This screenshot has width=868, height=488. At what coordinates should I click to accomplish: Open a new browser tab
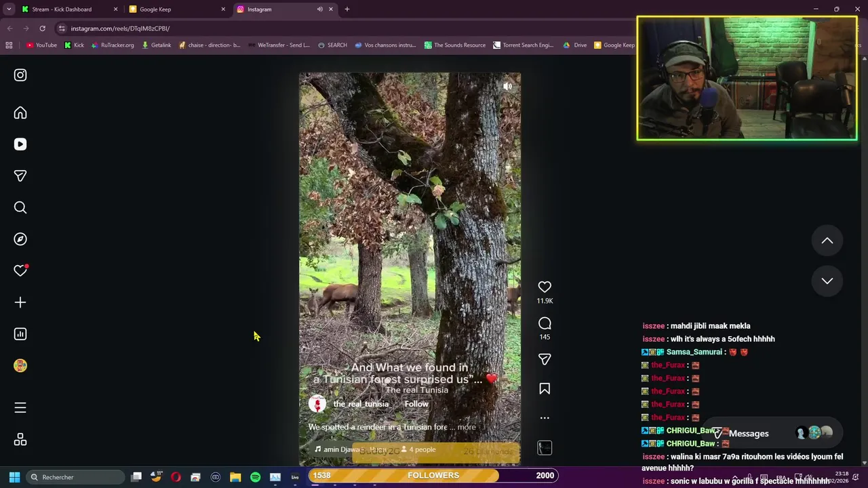click(347, 9)
